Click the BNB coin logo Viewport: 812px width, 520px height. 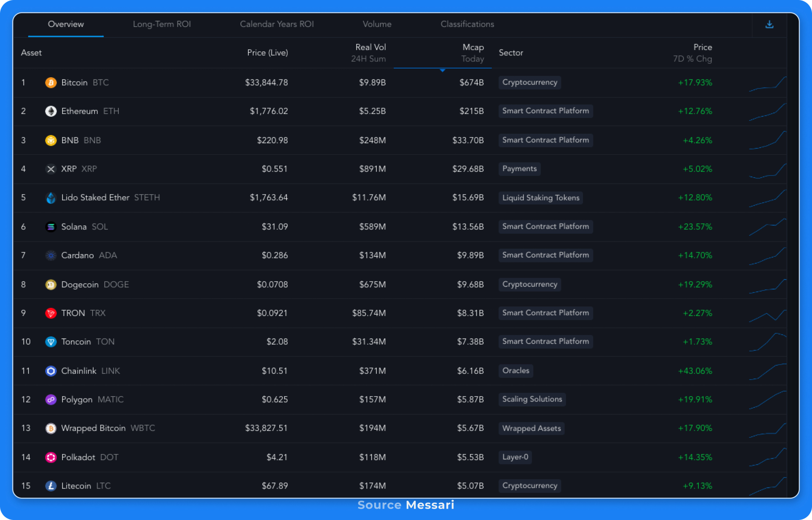51,140
